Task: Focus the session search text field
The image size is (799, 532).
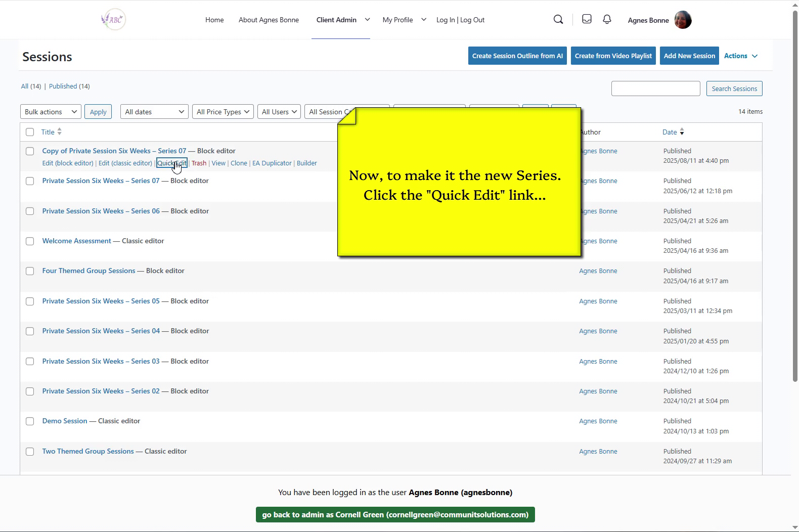Action: (x=655, y=88)
